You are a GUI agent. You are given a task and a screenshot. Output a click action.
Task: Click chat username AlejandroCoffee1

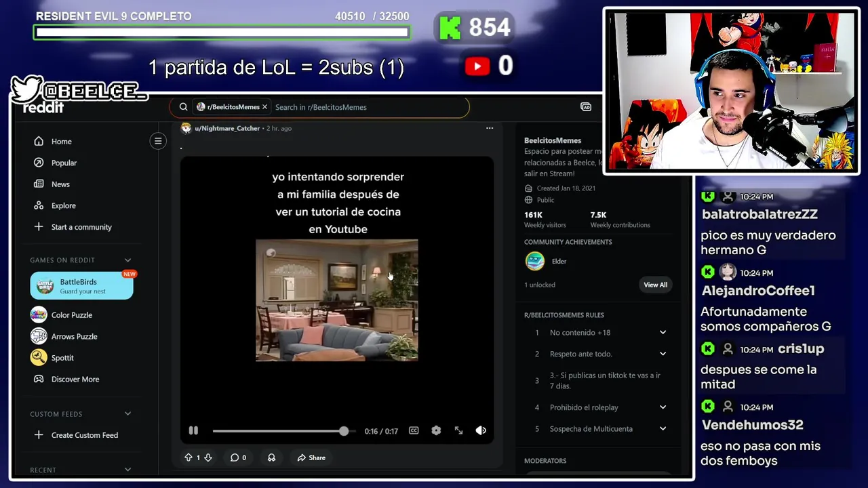click(757, 291)
